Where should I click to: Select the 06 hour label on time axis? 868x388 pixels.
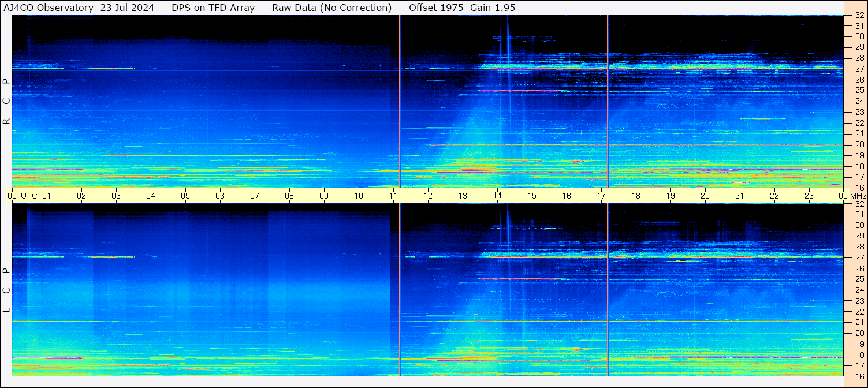tap(220, 196)
